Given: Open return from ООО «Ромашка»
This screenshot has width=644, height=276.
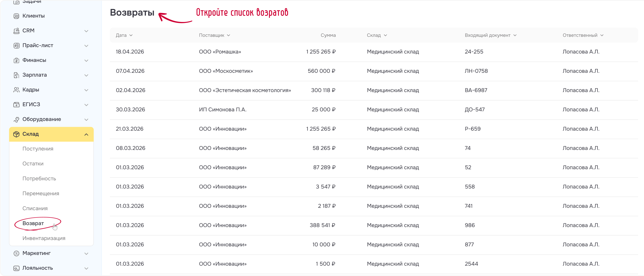Looking at the screenshot, I should click(x=374, y=52).
